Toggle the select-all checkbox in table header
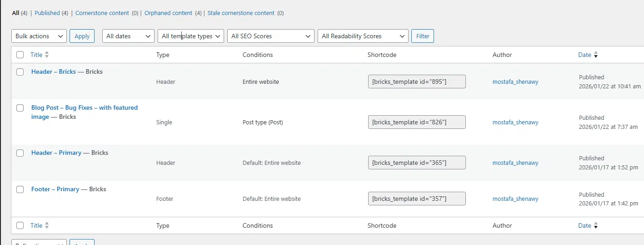Image resolution: width=644 pixels, height=245 pixels. tap(20, 55)
